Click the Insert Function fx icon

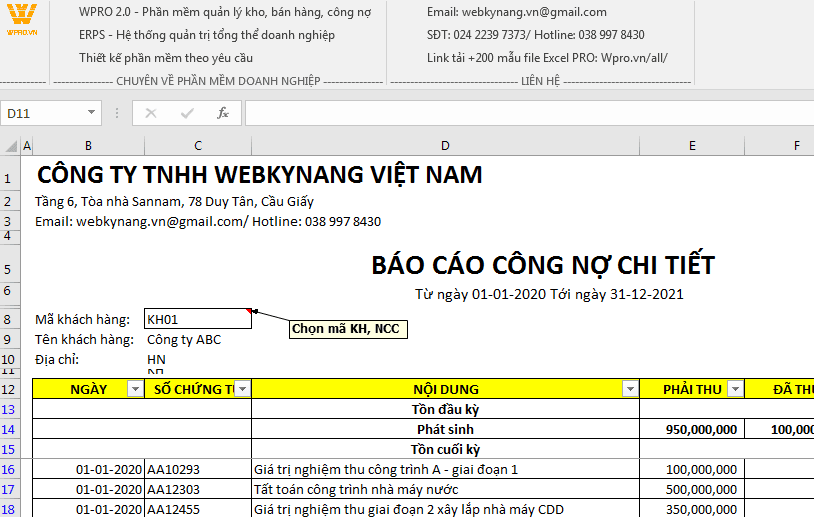[223, 113]
